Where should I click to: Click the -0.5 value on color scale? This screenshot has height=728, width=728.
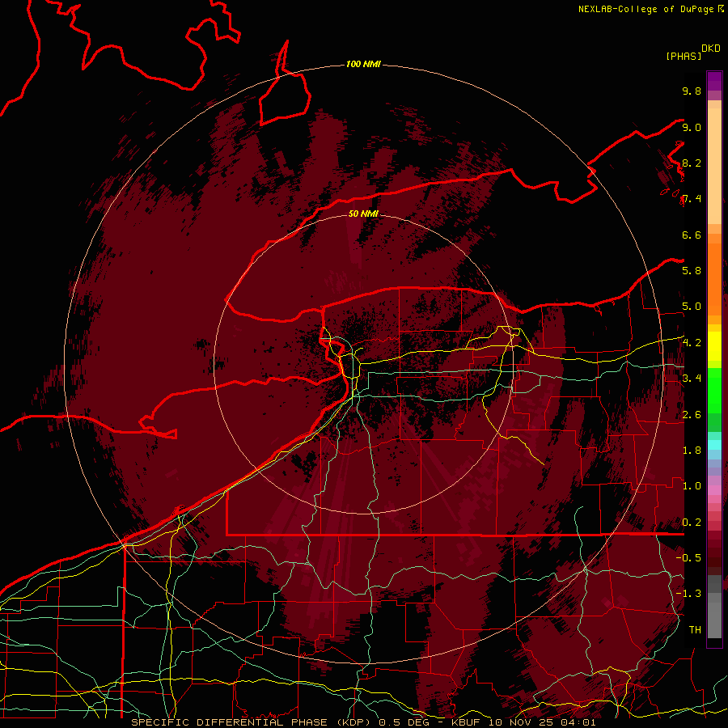click(688, 557)
